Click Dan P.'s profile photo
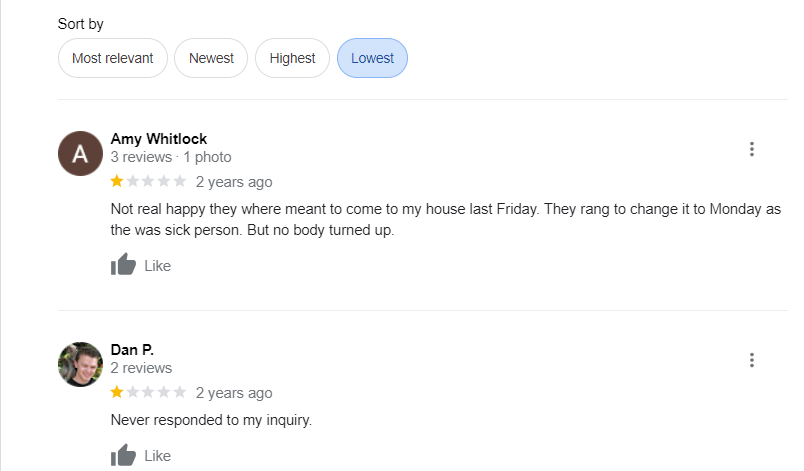Image resolution: width=804 pixels, height=471 pixels. (x=81, y=364)
